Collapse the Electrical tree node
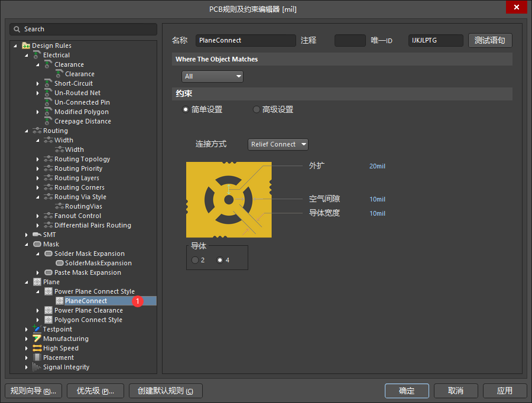The height and width of the screenshot is (403, 532). tap(27, 55)
